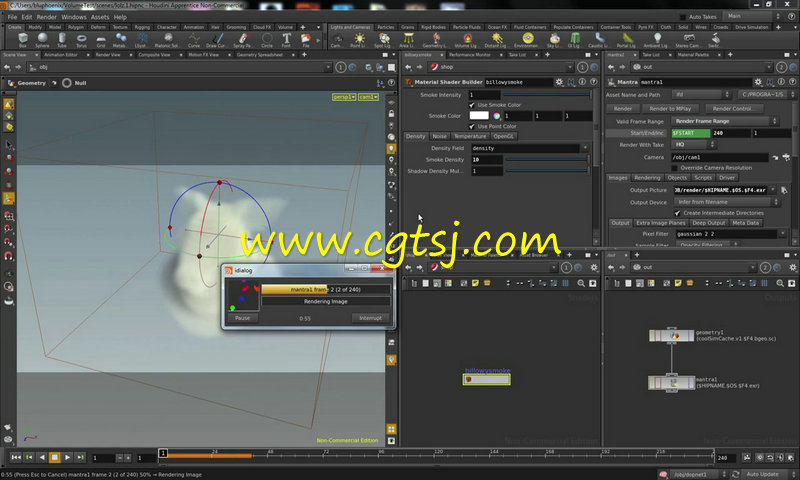Screen dimensions: 800x480
Task: Select the Platonic Solids shelf tool
Action: click(167, 40)
